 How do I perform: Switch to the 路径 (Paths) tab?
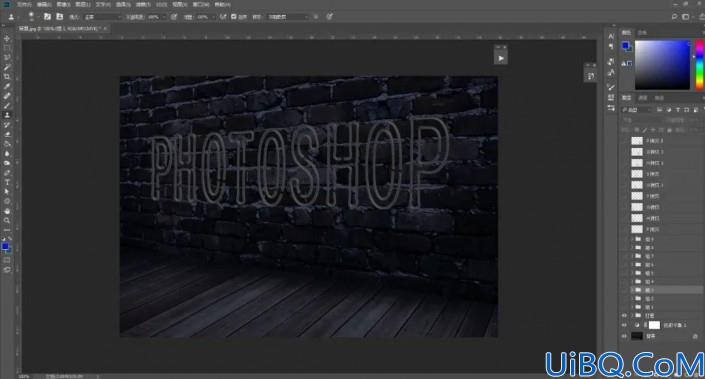click(659, 98)
